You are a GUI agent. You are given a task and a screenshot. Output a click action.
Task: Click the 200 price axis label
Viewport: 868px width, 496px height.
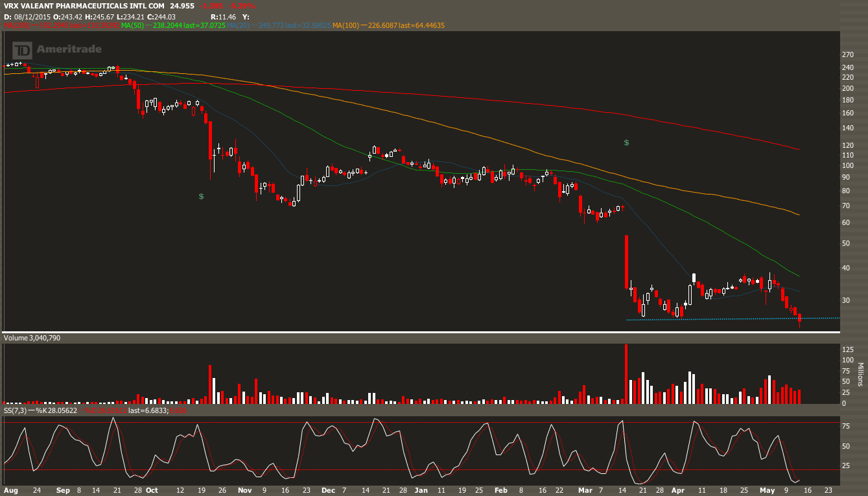click(x=847, y=88)
